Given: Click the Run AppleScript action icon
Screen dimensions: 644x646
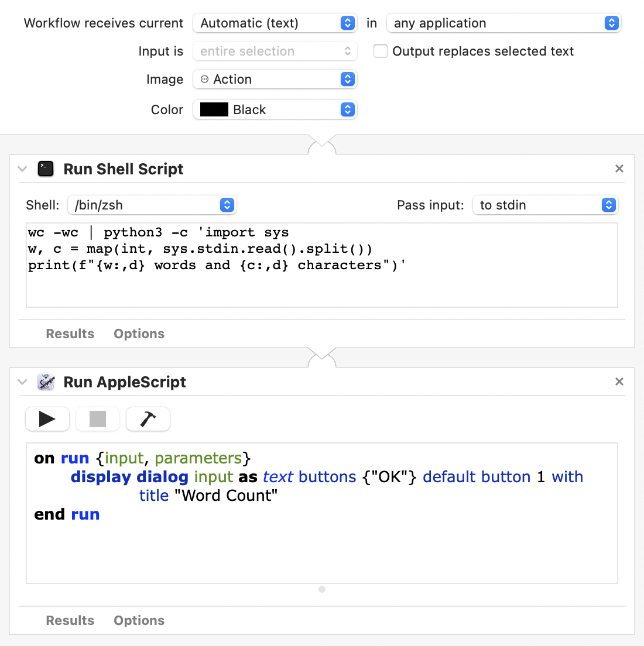Looking at the screenshot, I should [46, 382].
